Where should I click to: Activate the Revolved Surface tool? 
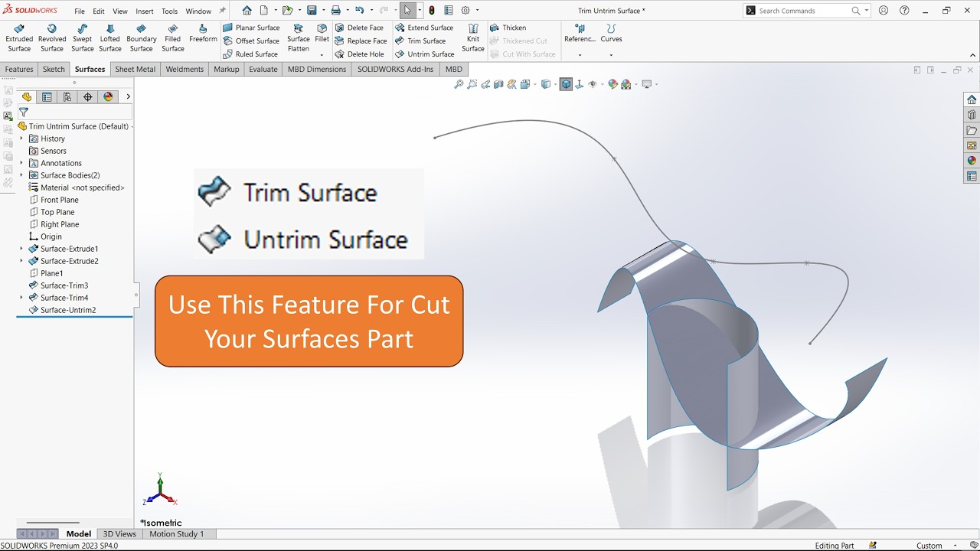tap(52, 38)
